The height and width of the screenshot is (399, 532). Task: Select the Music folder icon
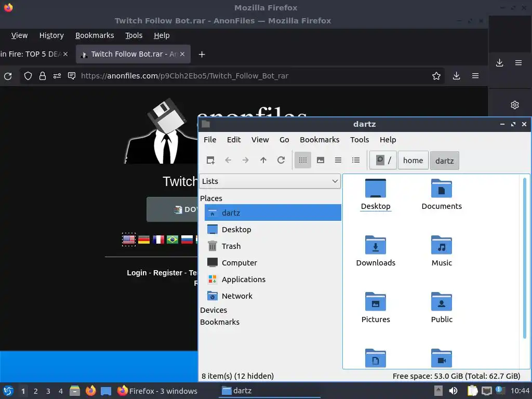442,251
